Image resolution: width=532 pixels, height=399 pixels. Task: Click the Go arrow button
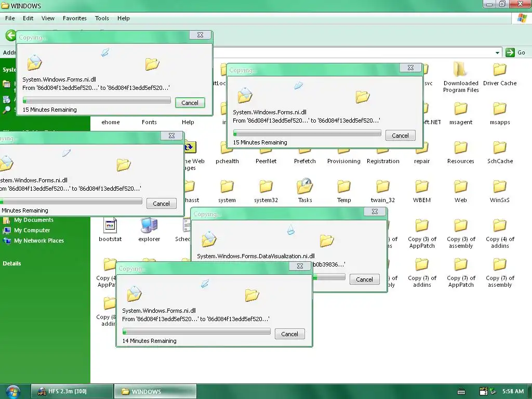click(x=510, y=52)
